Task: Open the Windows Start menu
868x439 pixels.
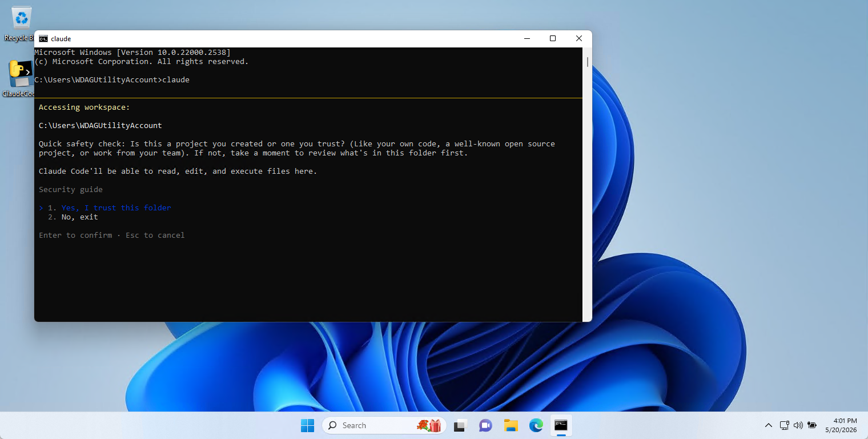Action: (307, 425)
